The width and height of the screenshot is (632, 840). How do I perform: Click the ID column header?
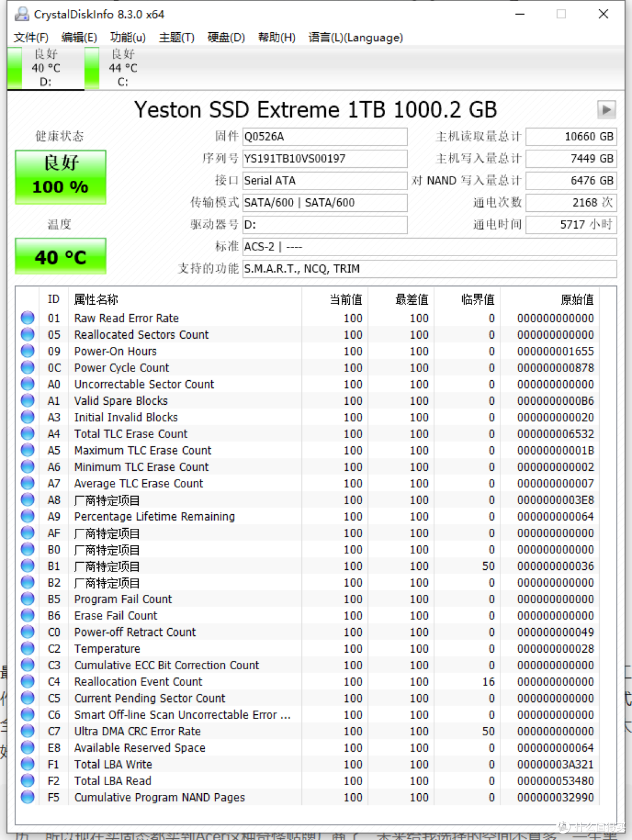pyautogui.click(x=54, y=299)
